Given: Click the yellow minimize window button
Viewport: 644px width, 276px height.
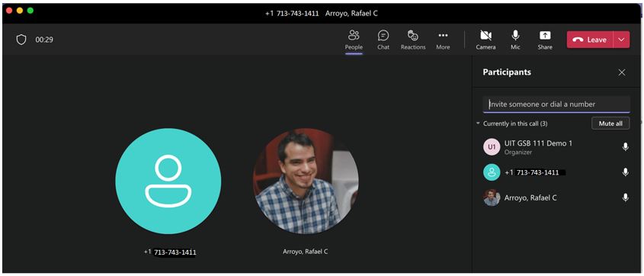Looking at the screenshot, I should click(20, 11).
